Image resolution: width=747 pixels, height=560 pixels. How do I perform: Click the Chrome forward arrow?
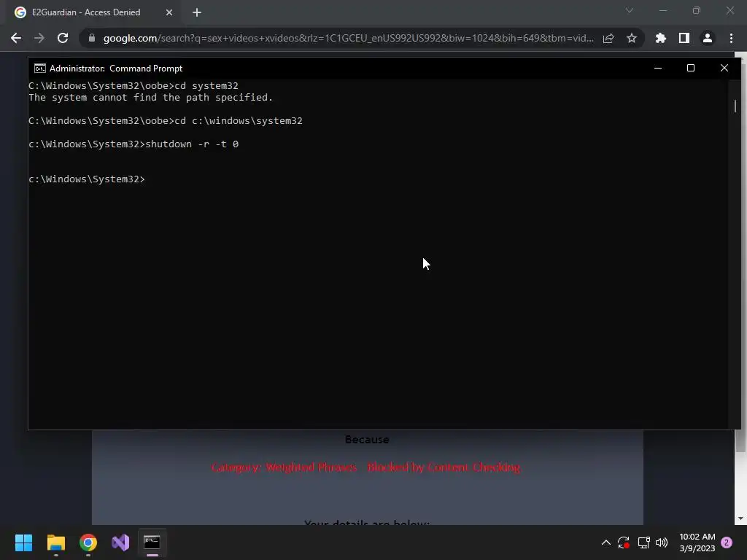39,38
